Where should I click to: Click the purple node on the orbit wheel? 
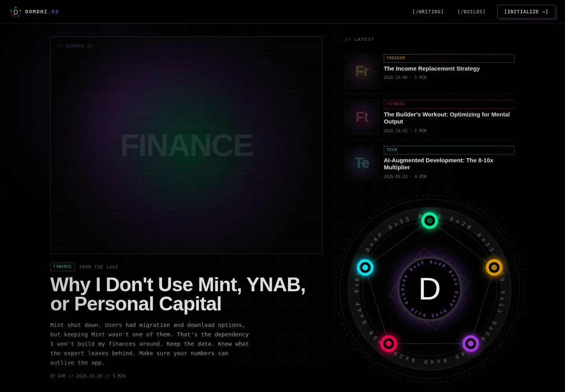[470, 344]
